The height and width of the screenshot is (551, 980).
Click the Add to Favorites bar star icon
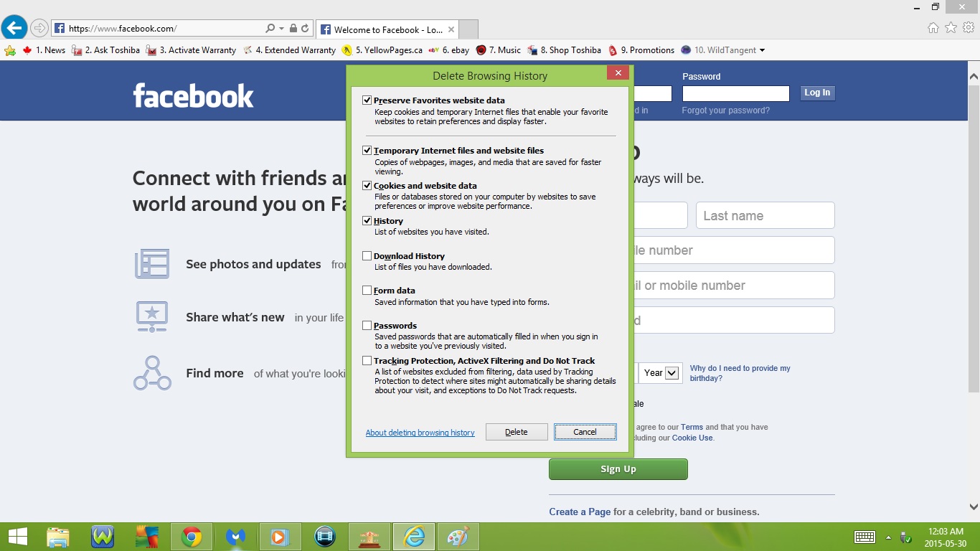pyautogui.click(x=10, y=50)
